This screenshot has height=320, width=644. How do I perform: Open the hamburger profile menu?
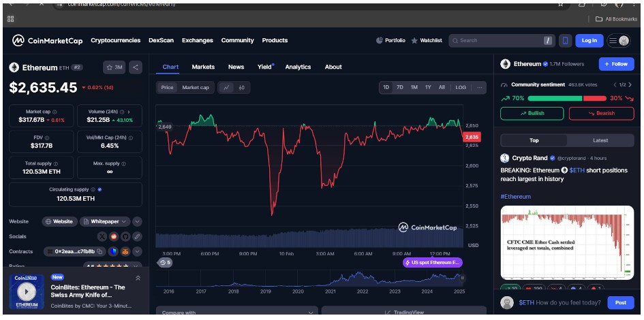click(619, 40)
